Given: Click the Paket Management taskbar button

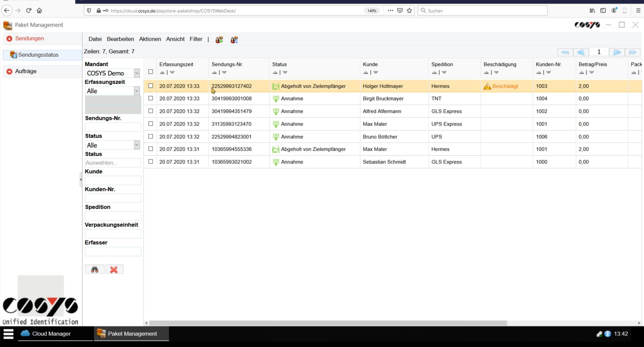Looking at the screenshot, I should [131, 334].
